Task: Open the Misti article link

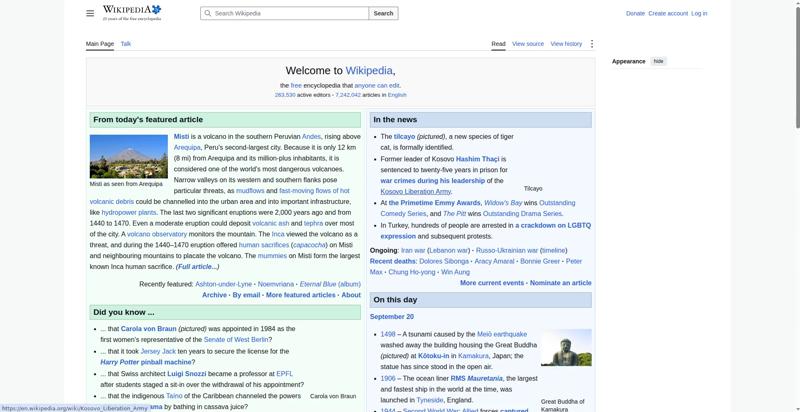Action: [181, 137]
